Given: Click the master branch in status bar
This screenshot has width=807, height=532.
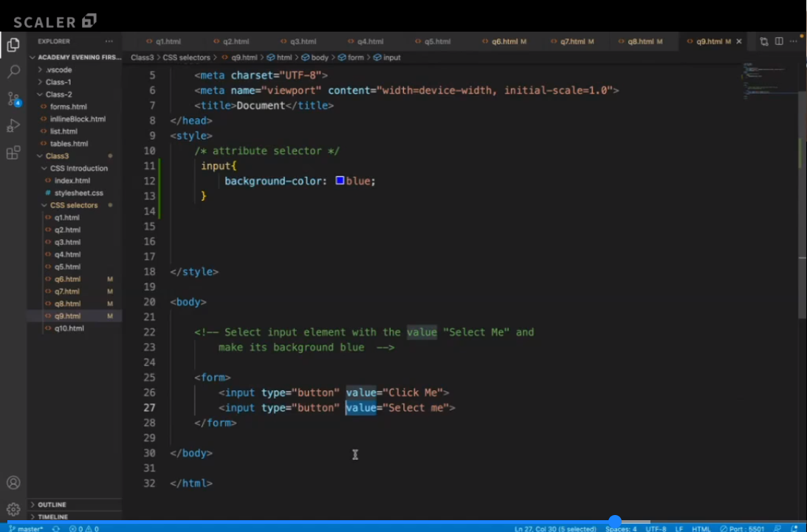Looking at the screenshot, I should pos(27,528).
